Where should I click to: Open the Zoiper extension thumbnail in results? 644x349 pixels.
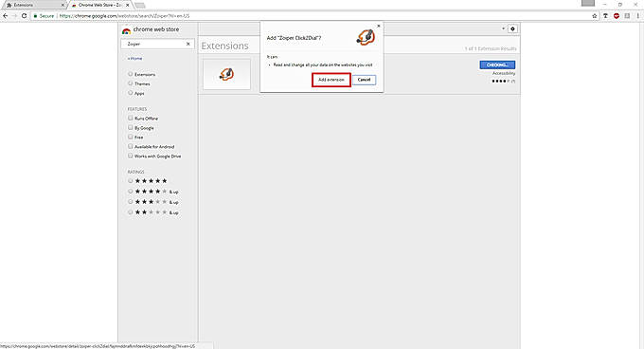226,74
